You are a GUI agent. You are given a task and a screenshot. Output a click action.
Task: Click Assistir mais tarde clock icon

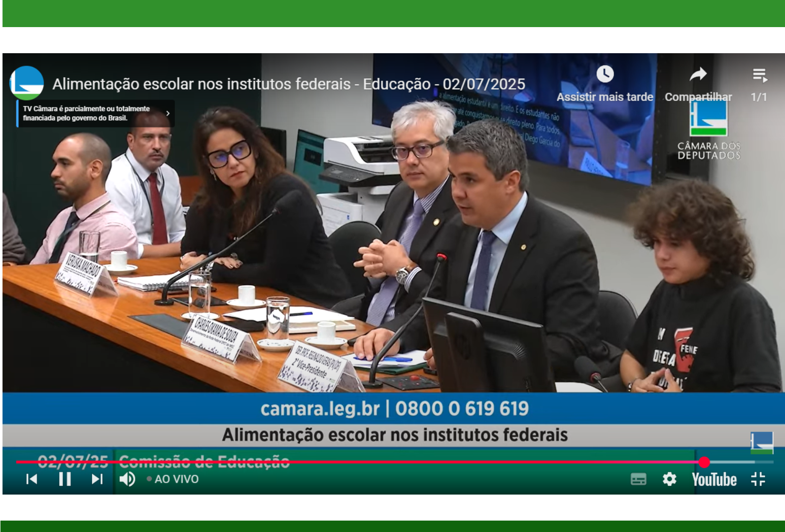tap(605, 74)
